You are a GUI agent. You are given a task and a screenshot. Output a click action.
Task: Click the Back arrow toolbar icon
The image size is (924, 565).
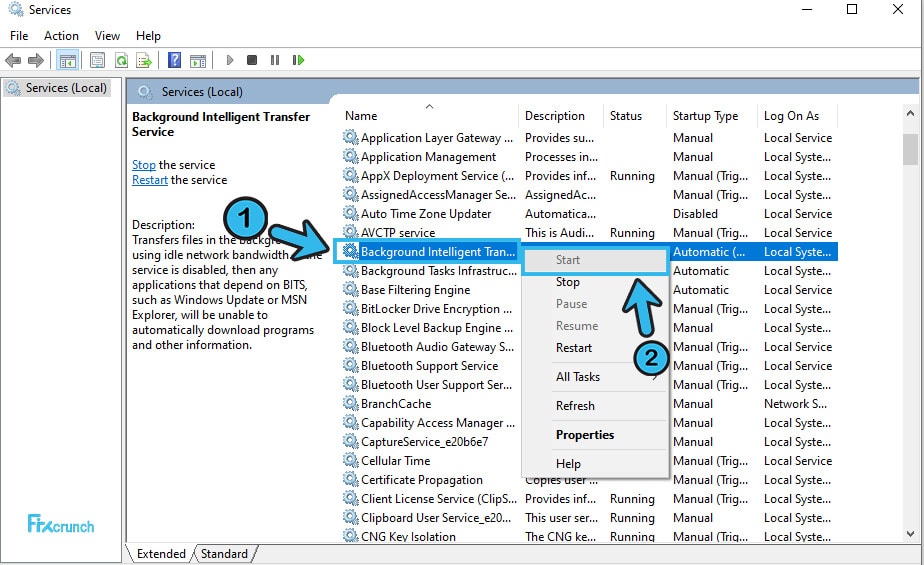(12, 60)
